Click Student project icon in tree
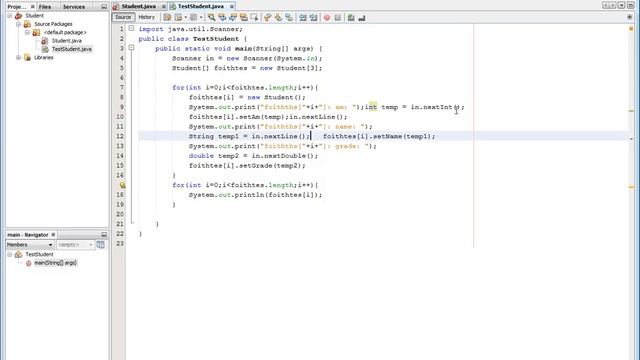 (19, 16)
